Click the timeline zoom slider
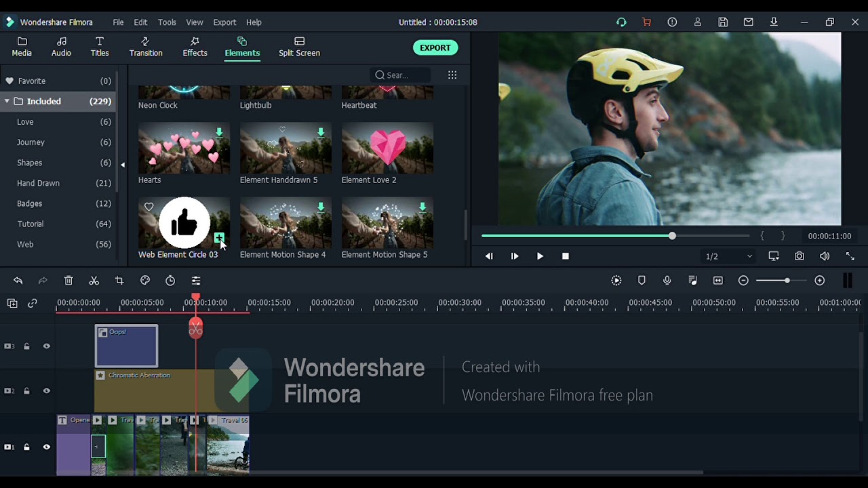 (781, 281)
